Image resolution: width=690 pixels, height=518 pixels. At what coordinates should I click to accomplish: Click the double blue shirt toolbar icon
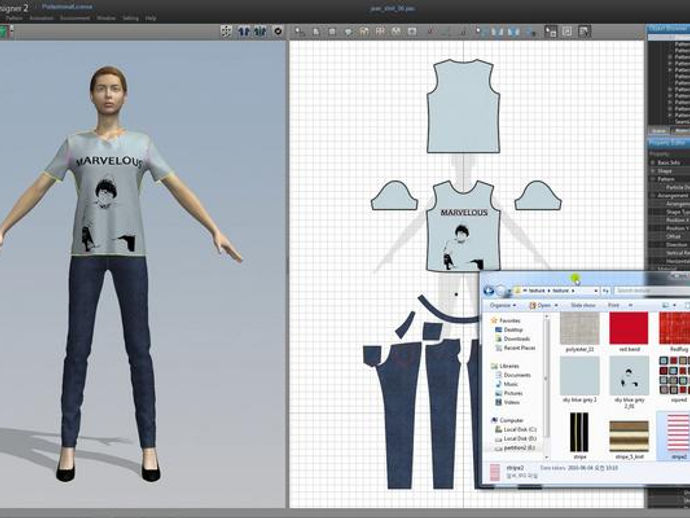pos(261,31)
